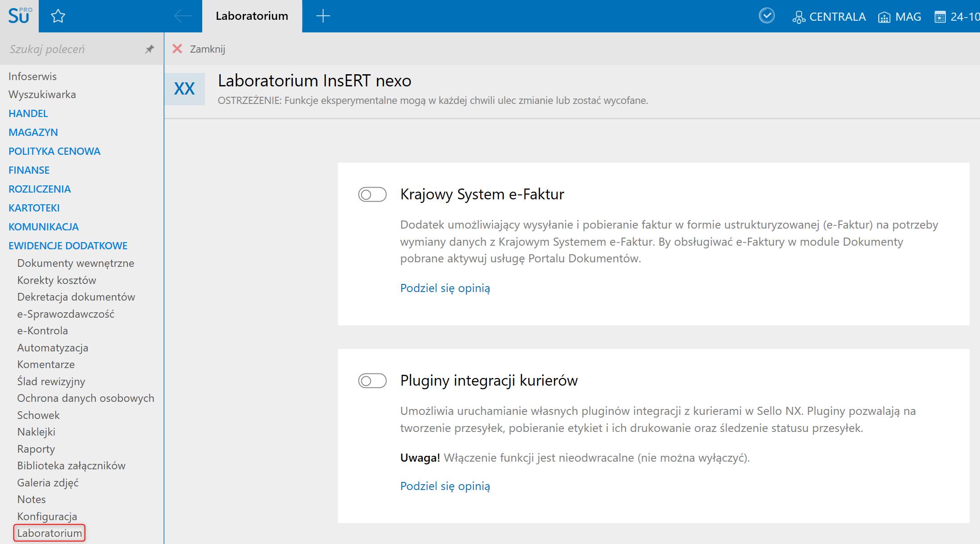Open new tab with plus icon

click(x=323, y=16)
